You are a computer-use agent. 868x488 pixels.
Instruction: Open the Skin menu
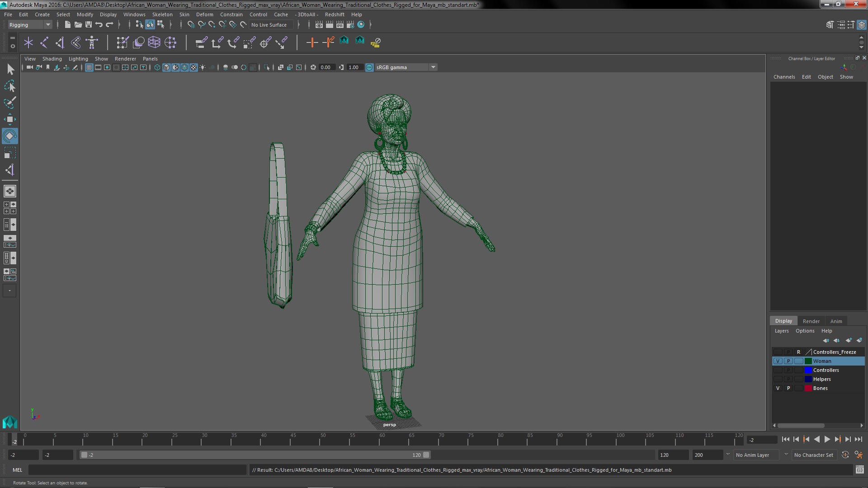click(x=184, y=14)
